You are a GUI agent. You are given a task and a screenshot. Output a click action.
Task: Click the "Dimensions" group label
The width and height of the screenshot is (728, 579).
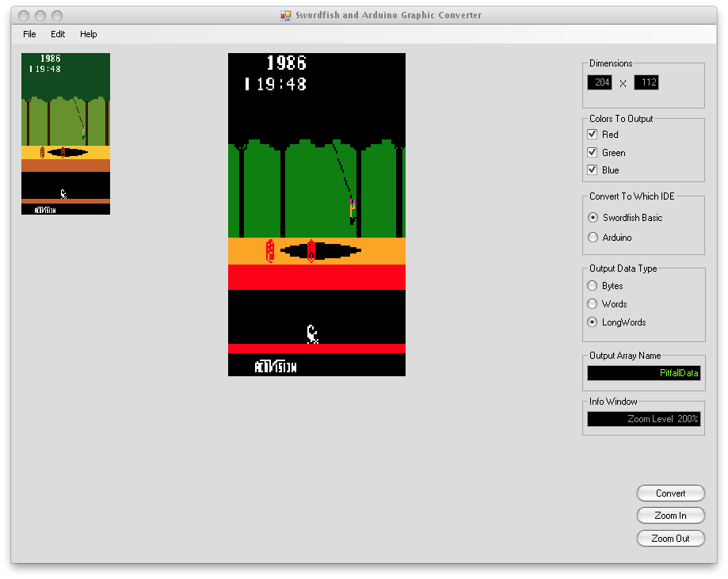(x=611, y=63)
